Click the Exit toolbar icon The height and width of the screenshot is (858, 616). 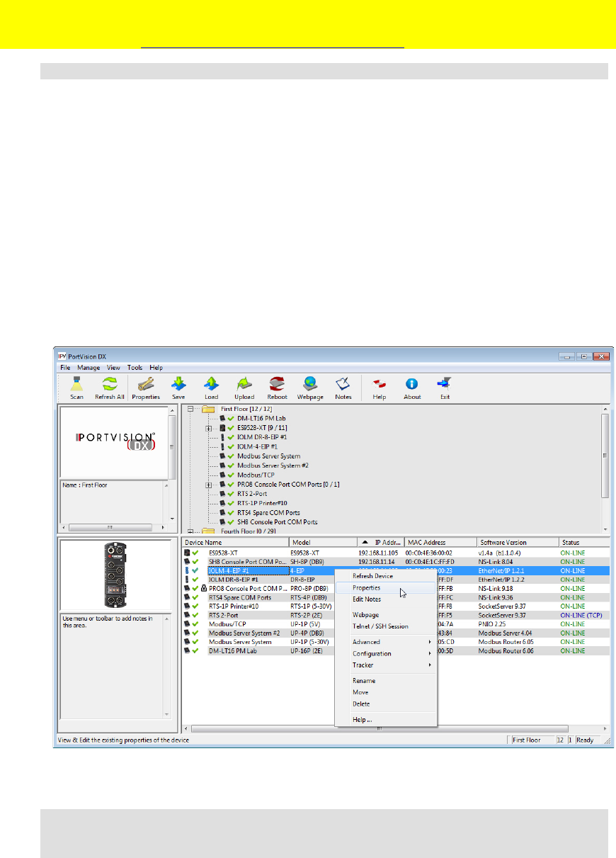pos(445,388)
